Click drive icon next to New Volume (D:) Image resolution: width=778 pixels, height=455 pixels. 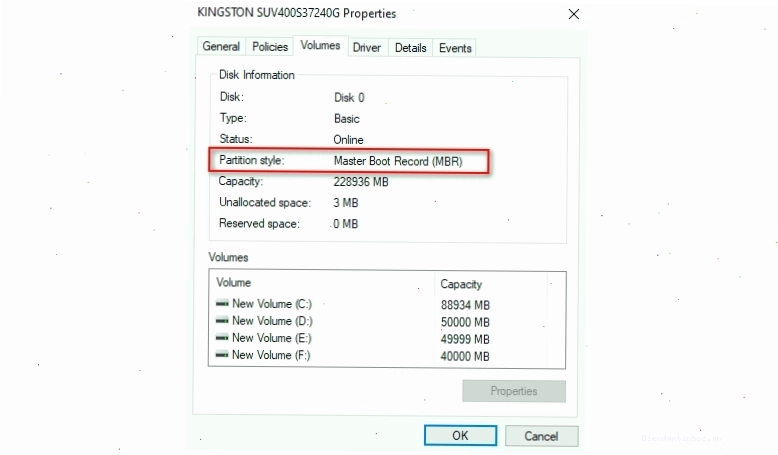[x=222, y=320]
